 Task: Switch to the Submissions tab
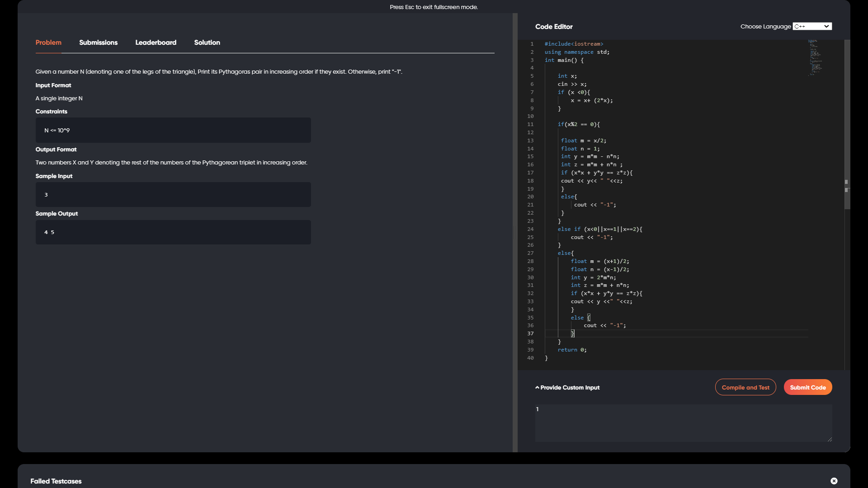coord(98,42)
